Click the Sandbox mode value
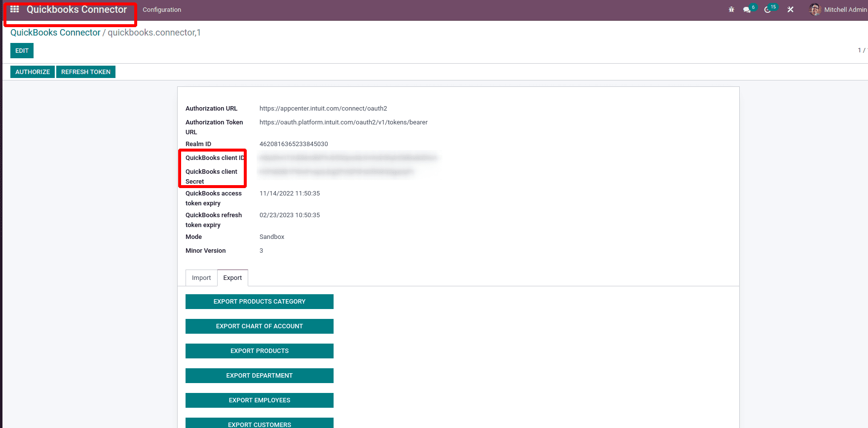The width and height of the screenshot is (868, 428). (272, 237)
